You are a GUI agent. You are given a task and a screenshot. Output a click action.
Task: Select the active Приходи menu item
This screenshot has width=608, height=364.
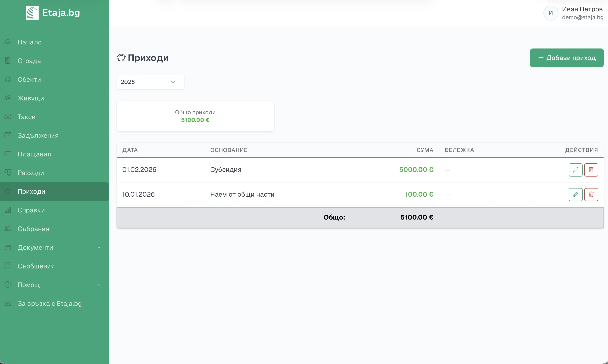coord(54,192)
